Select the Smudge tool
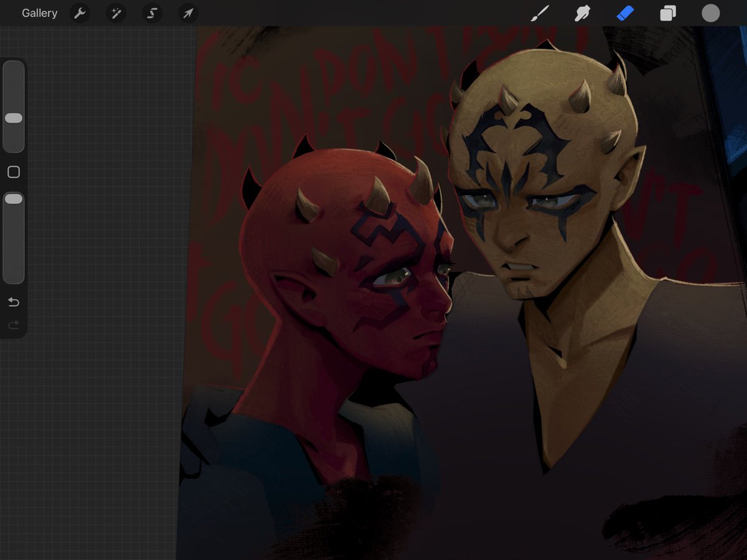This screenshot has height=560, width=747. [x=582, y=13]
